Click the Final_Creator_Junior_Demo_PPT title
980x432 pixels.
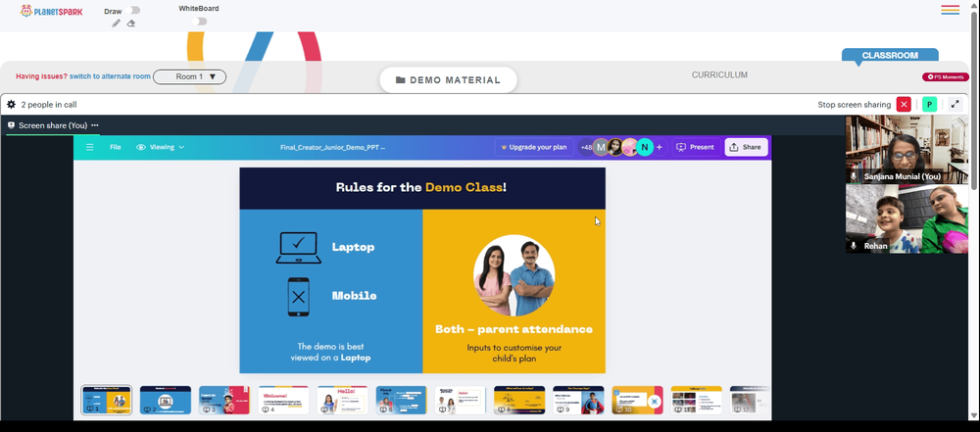[332, 148]
